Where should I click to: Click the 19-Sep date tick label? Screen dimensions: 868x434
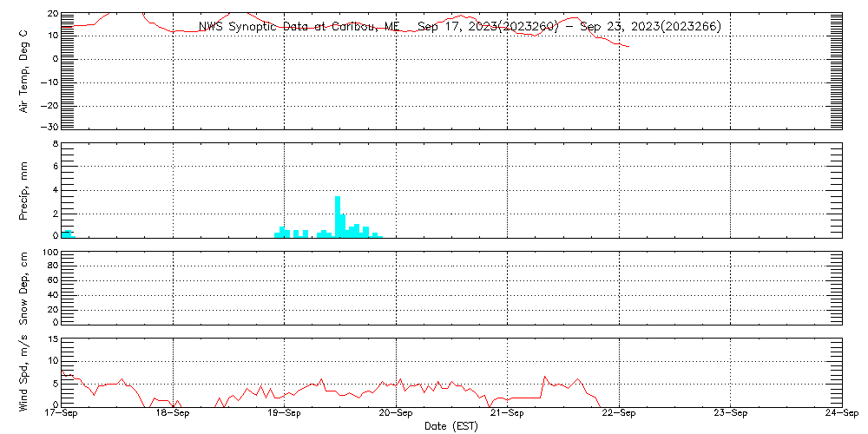point(285,415)
